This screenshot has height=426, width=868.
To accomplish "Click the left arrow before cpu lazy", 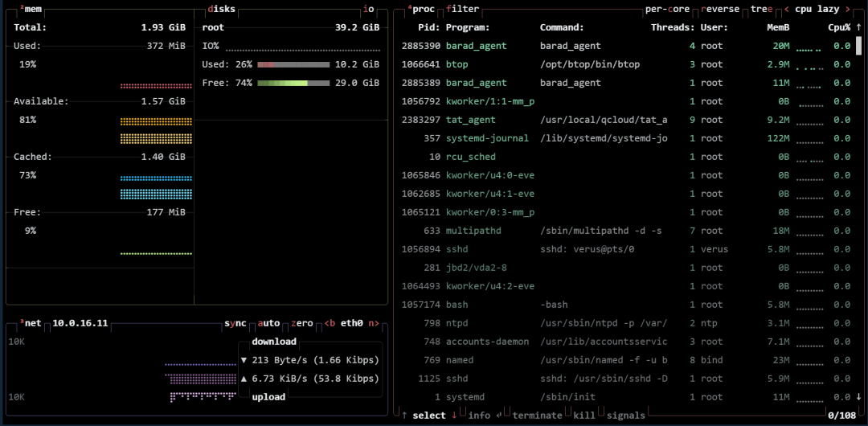I will pos(786,10).
